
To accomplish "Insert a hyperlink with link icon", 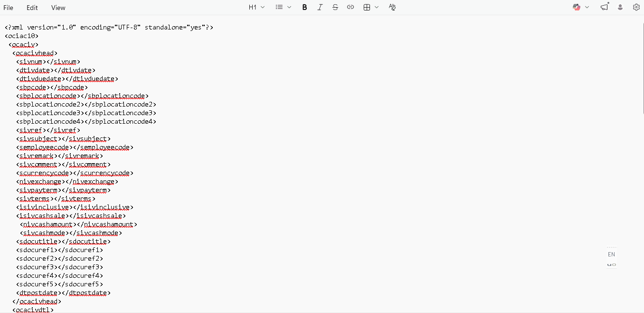I will 350,7.
